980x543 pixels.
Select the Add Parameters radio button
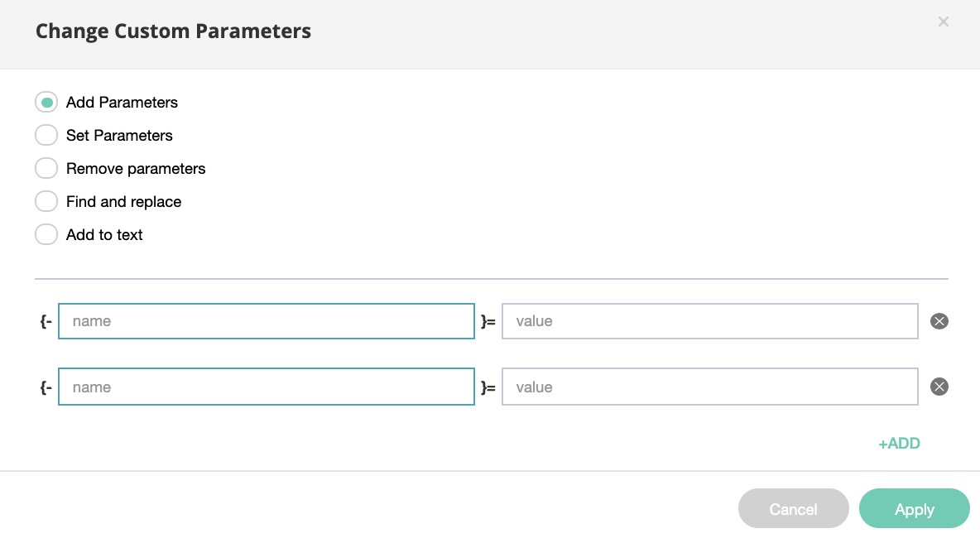click(46, 103)
